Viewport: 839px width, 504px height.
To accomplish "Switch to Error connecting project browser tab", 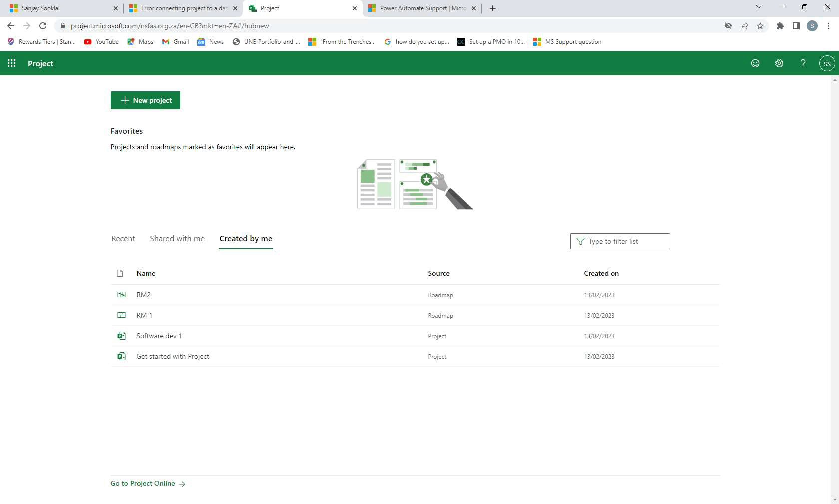I will (x=183, y=8).
